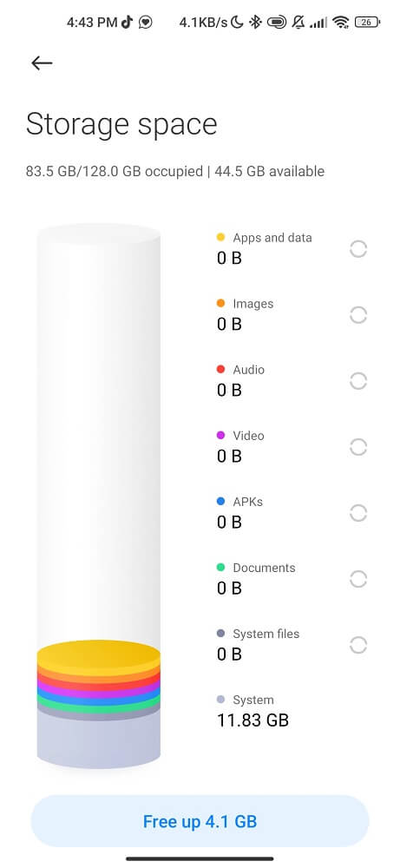Screen dimensions: 400x868
Task: Tap the Wi-Fi signal icon
Action: (341, 23)
